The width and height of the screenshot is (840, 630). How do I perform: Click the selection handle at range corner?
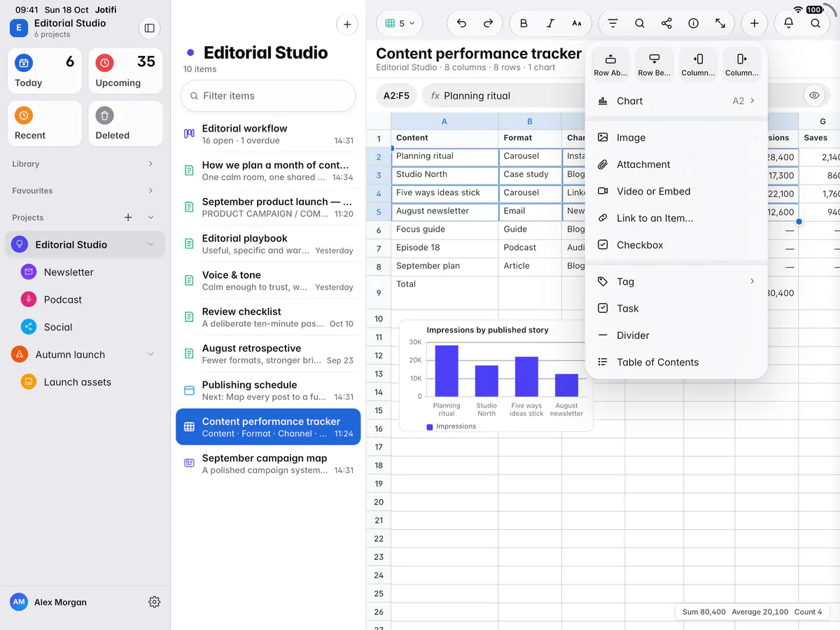tap(799, 222)
